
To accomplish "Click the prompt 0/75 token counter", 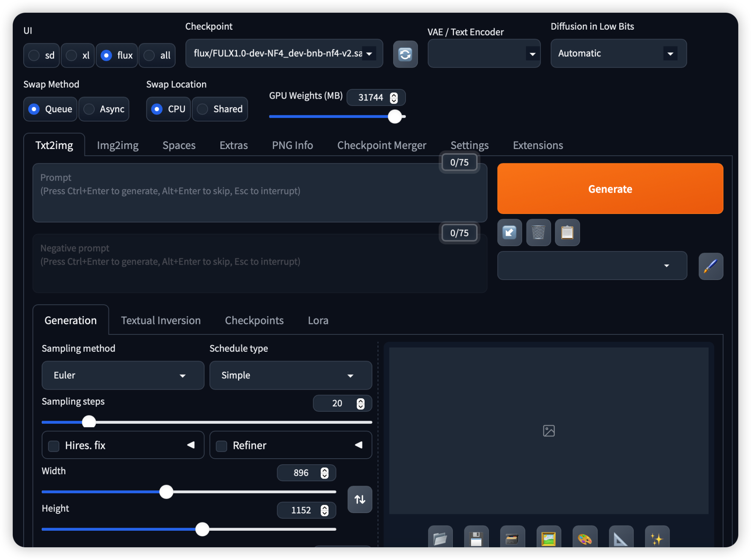I will [459, 163].
